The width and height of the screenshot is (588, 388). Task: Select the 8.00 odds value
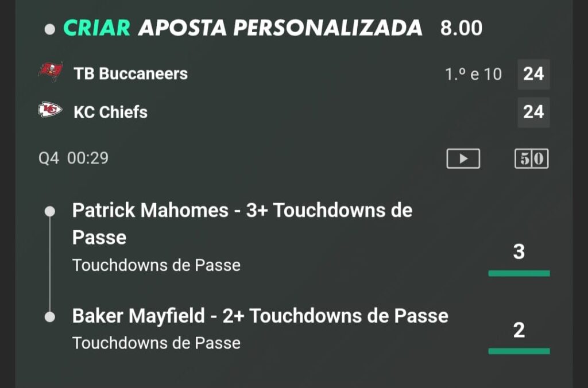[x=461, y=29]
